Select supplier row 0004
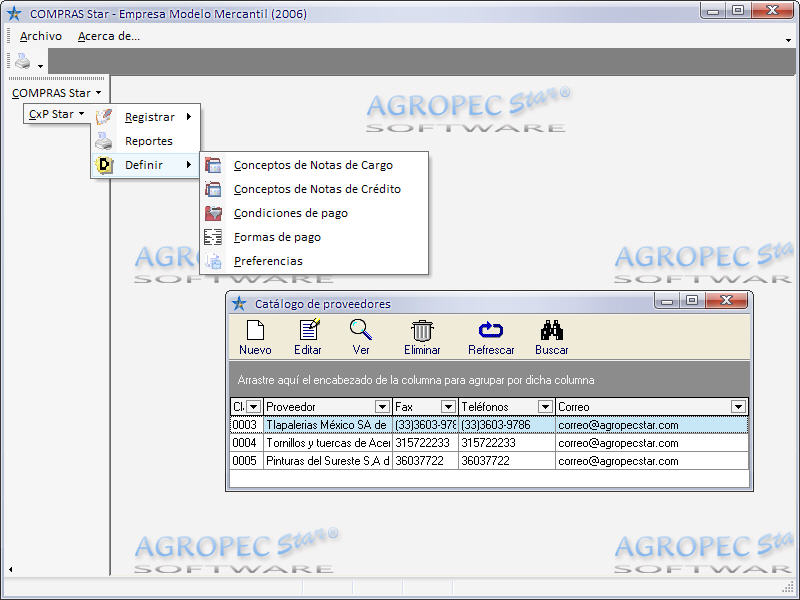Image resolution: width=800 pixels, height=600 pixels. pyautogui.click(x=489, y=443)
